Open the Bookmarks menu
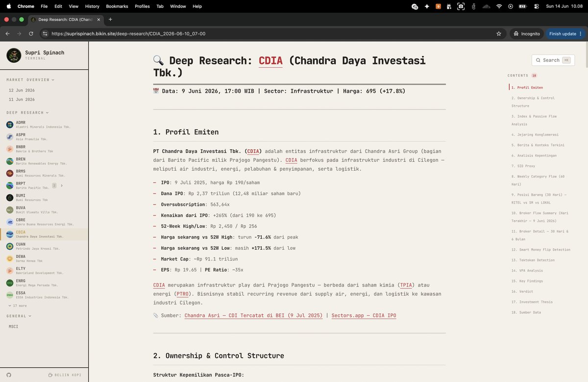The width and height of the screenshot is (588, 382). 117,6
